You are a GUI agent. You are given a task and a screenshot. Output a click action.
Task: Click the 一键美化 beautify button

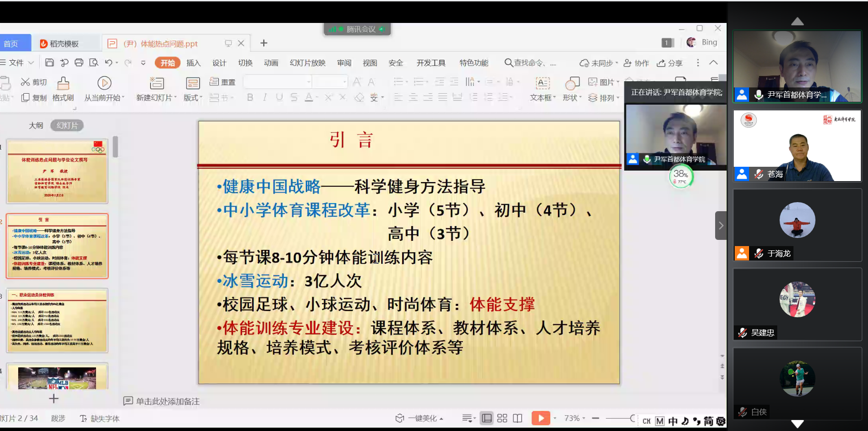click(422, 418)
